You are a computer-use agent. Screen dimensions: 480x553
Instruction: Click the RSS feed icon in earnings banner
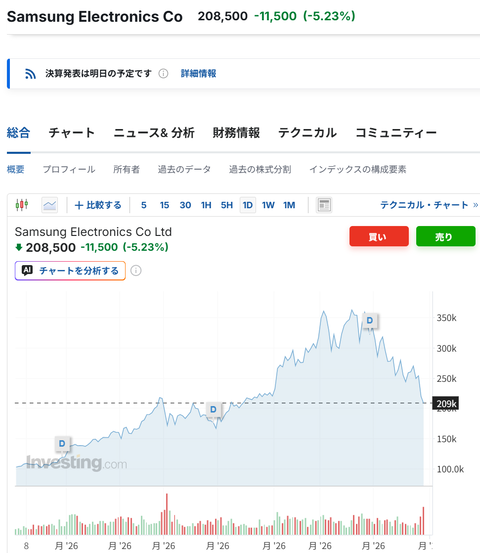point(30,73)
